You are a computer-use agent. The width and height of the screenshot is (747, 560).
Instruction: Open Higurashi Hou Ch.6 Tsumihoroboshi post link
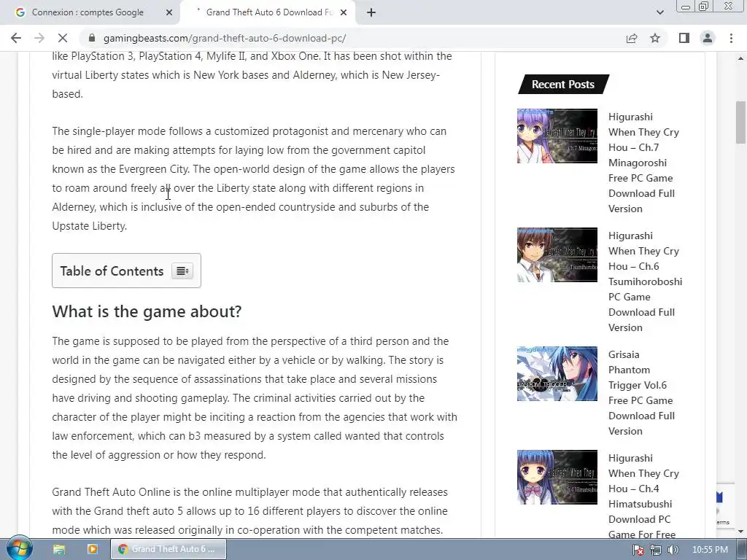(x=645, y=281)
